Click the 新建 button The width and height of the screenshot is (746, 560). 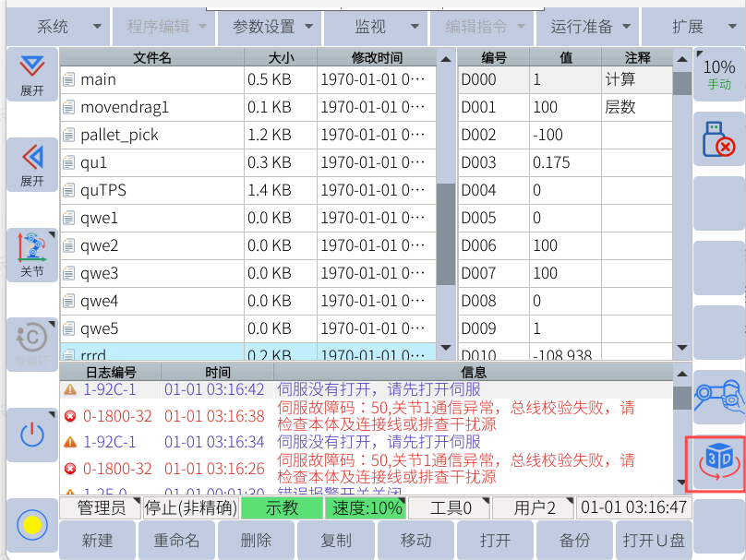[x=97, y=541]
